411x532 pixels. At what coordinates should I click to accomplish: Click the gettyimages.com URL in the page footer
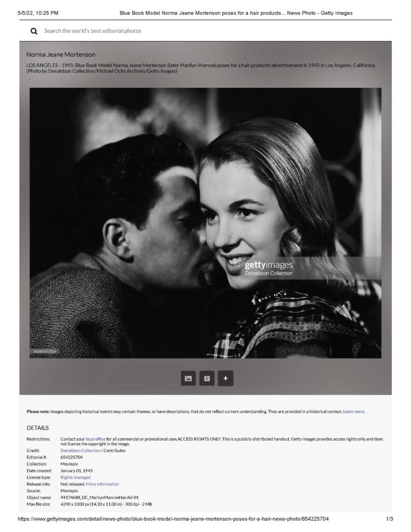tap(173, 519)
